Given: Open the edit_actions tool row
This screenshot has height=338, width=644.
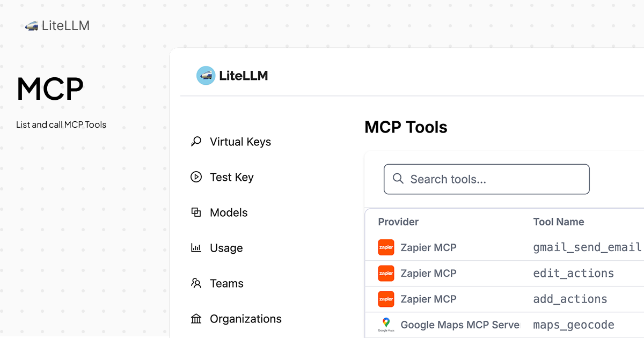Looking at the screenshot, I should pos(573,273).
